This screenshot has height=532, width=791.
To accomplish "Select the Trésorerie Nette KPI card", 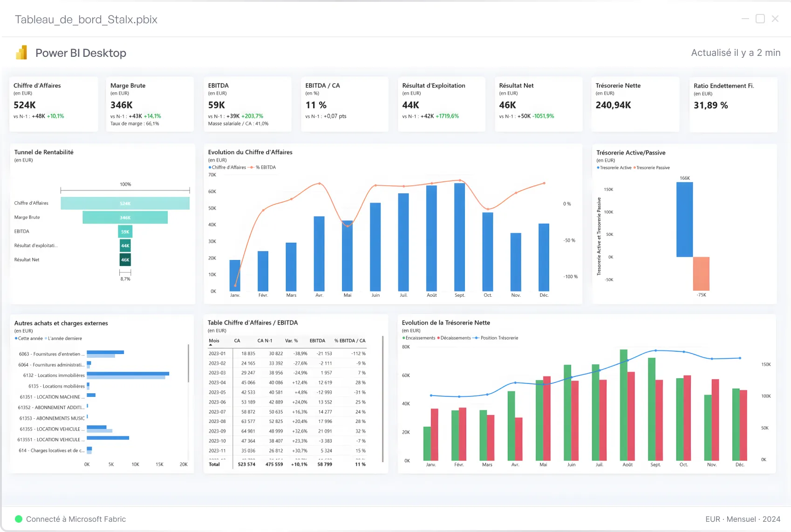I will click(x=635, y=104).
